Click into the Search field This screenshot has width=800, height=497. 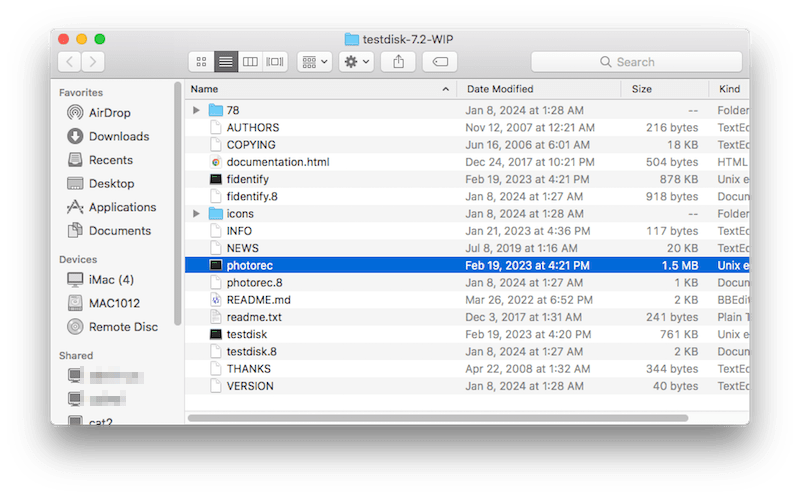tap(636, 62)
